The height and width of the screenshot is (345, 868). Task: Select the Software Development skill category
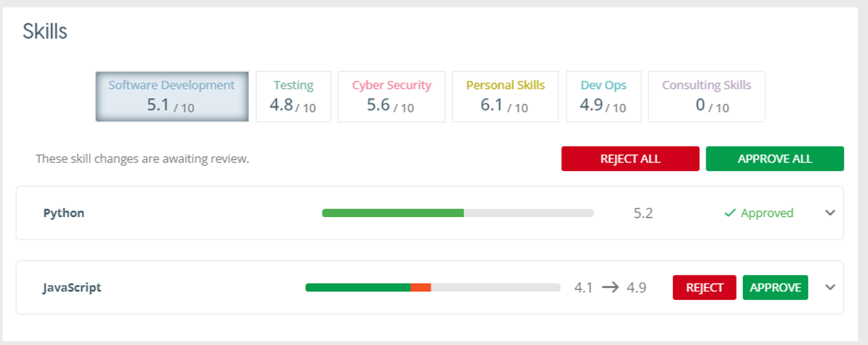(x=171, y=97)
